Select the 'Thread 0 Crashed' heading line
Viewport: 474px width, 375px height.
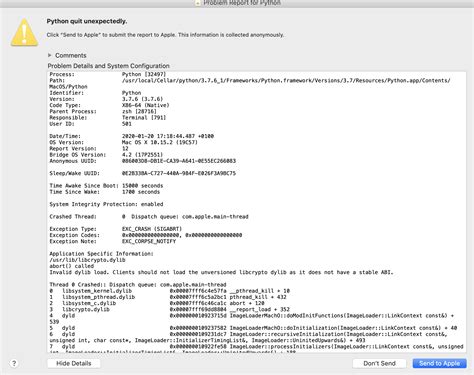138,285
